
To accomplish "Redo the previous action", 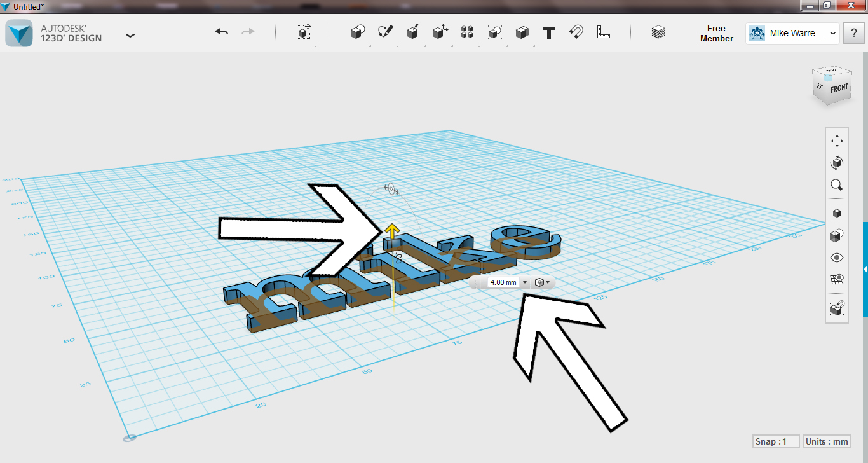I will [248, 32].
